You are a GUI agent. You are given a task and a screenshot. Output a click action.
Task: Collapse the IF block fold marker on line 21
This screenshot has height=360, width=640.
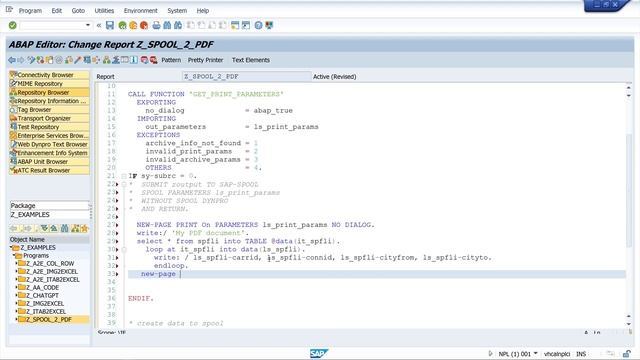pyautogui.click(x=124, y=176)
